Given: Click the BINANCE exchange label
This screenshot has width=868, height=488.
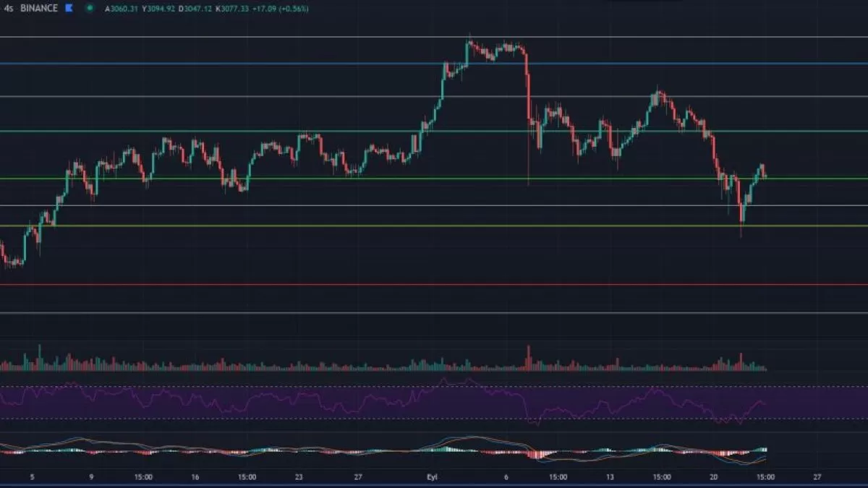Looking at the screenshot, I should 40,9.
